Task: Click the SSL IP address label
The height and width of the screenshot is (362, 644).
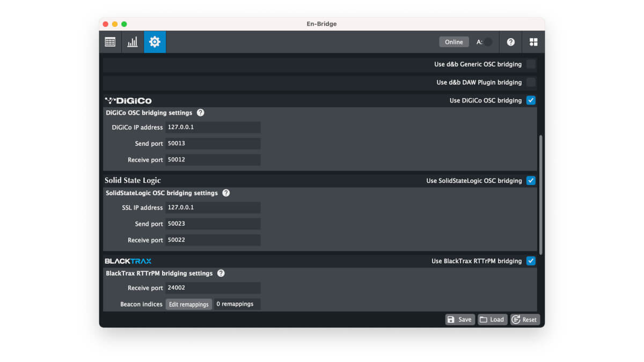Action: pyautogui.click(x=142, y=208)
